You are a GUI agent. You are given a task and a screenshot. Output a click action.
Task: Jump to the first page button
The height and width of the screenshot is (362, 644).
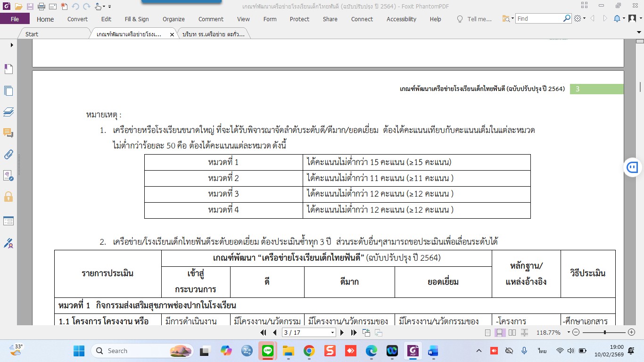click(x=264, y=333)
